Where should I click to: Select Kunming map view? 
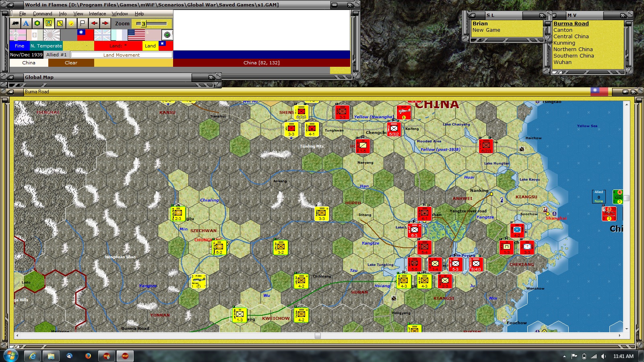(564, 43)
